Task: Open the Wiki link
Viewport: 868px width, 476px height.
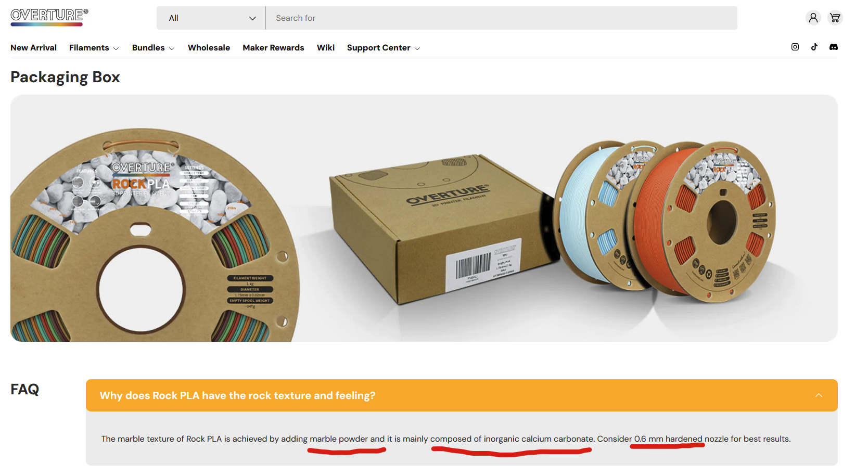Action: [326, 48]
